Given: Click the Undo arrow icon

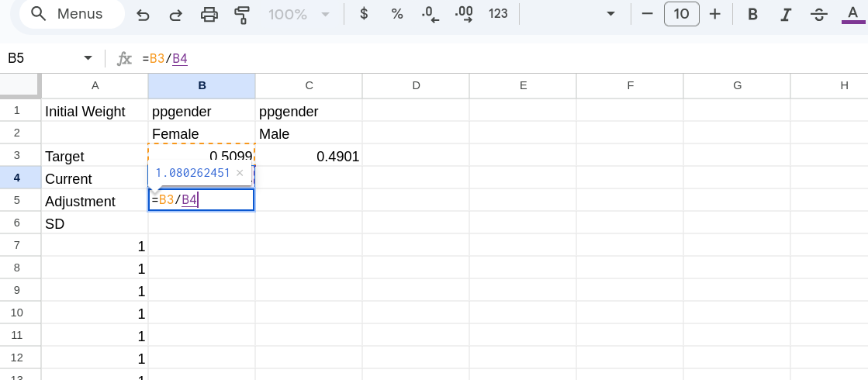Looking at the screenshot, I should point(143,14).
